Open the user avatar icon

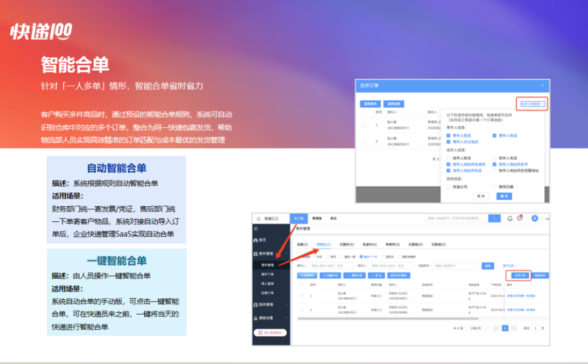(x=535, y=218)
